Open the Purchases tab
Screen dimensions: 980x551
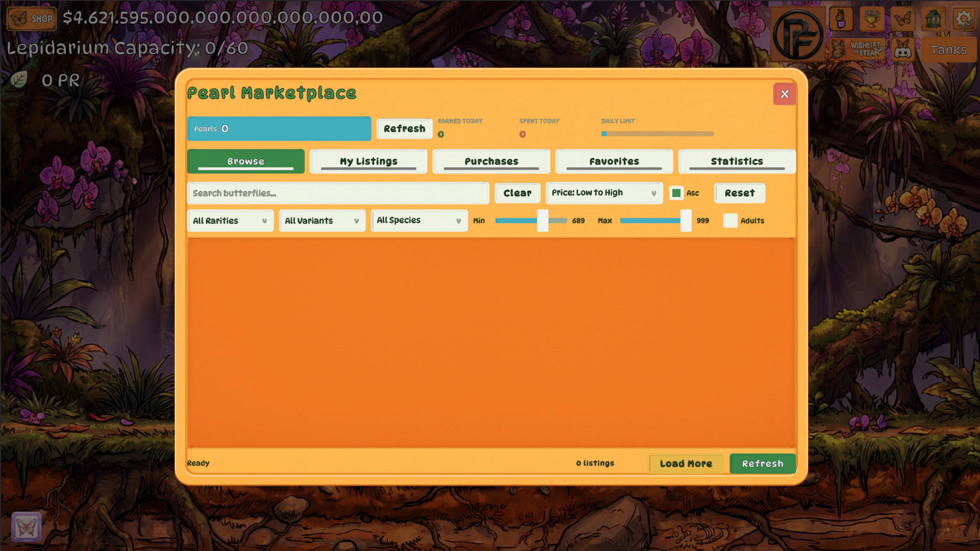tap(492, 161)
